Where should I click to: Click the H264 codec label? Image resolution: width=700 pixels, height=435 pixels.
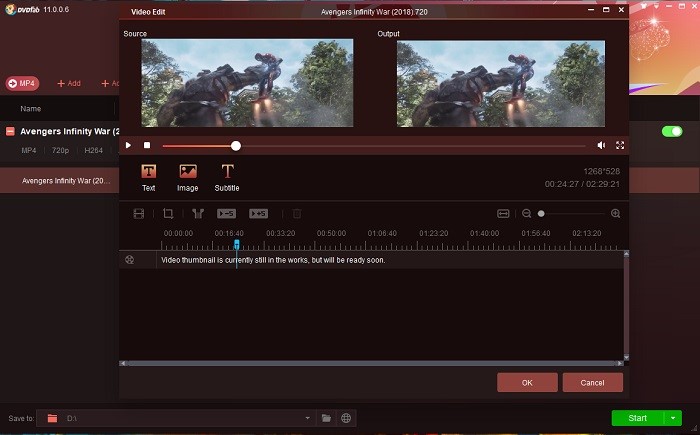93,151
